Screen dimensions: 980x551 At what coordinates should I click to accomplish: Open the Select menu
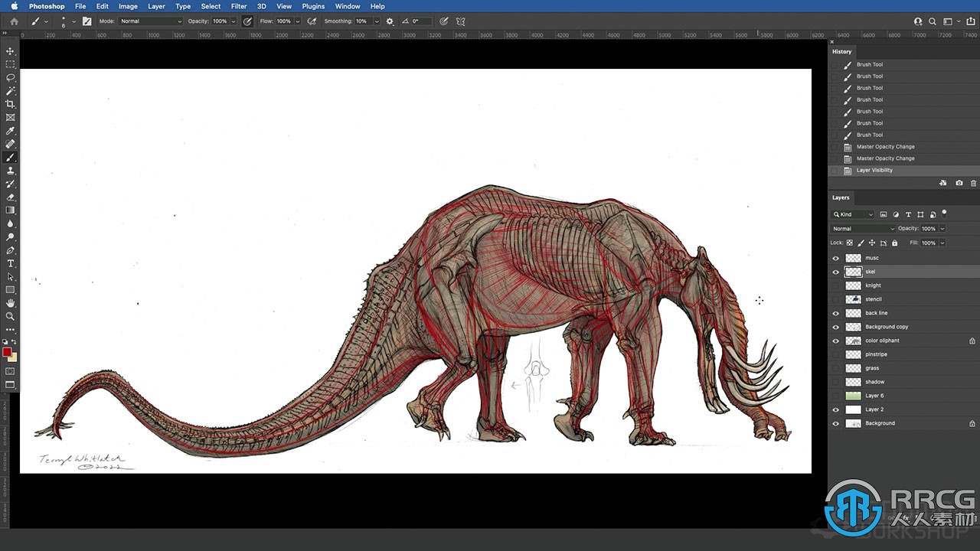pos(211,6)
